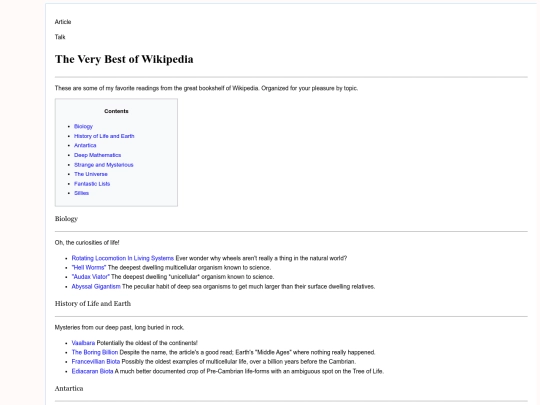This screenshot has height=405, width=540.
Task: Jump to Fantastic Lists in Contents
Action: pos(92,184)
